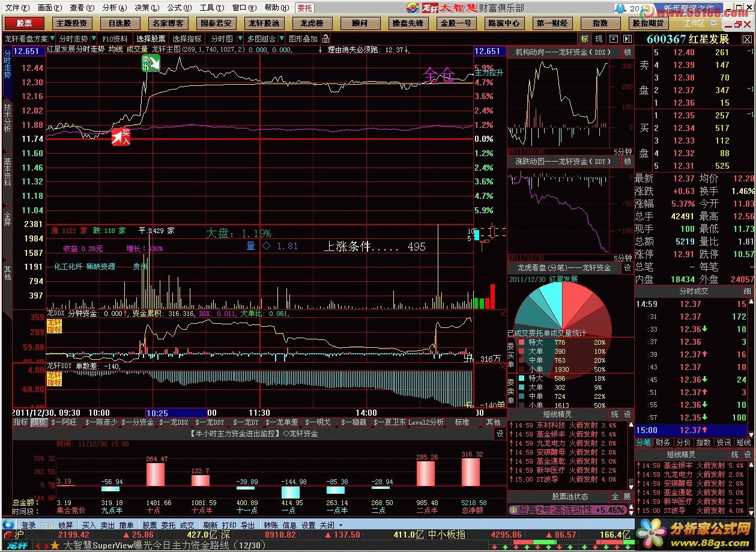Click the 标 button above stock name
The width and height of the screenshot is (756, 552).
pyautogui.click(x=584, y=39)
